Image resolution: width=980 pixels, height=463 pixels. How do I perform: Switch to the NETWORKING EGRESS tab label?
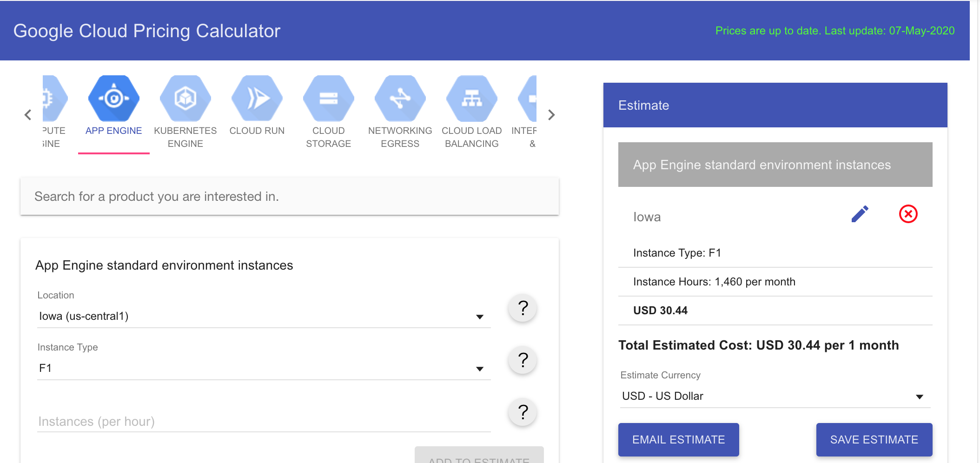coord(400,137)
